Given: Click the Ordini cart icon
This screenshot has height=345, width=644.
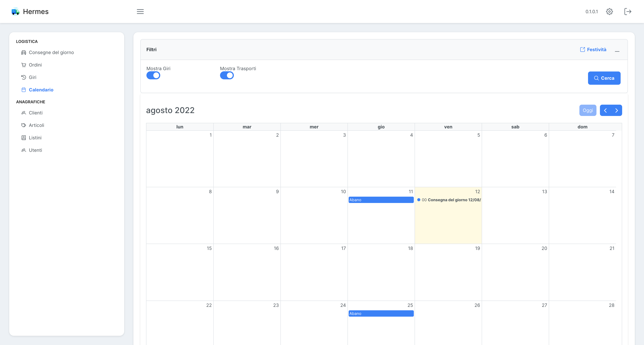Looking at the screenshot, I should tap(24, 65).
